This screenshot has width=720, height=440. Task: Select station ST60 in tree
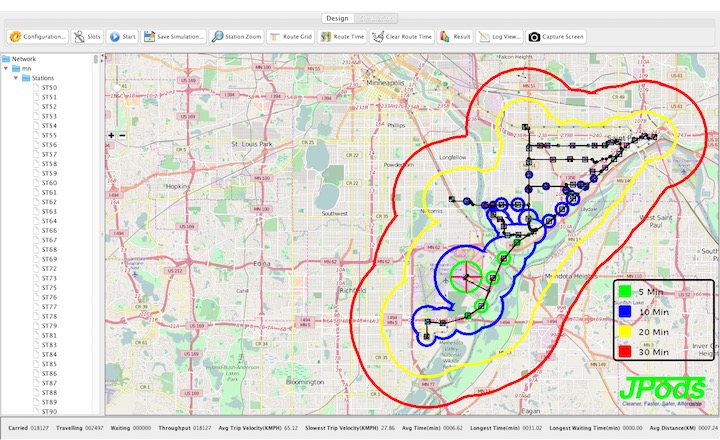49,183
